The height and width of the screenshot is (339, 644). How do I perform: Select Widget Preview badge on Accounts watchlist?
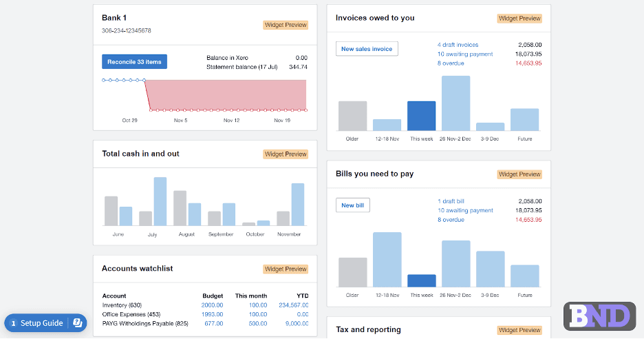point(286,269)
